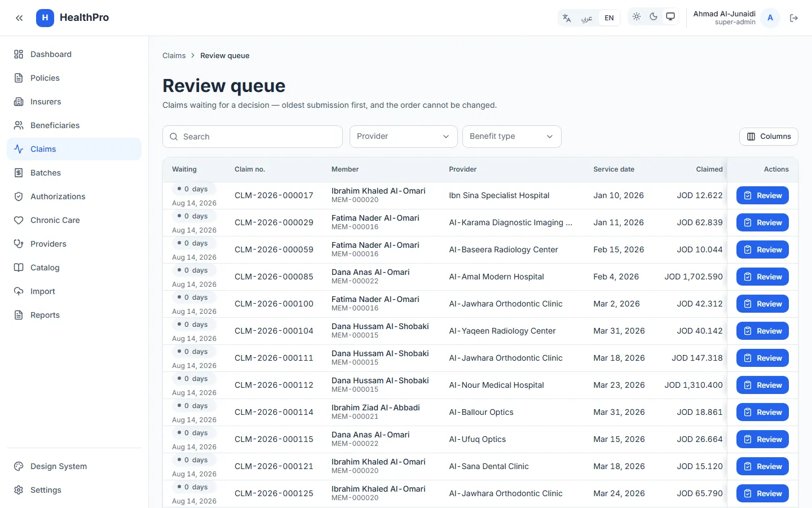The image size is (812, 508).
Task: Select system theme monitor icon
Action: 670,17
